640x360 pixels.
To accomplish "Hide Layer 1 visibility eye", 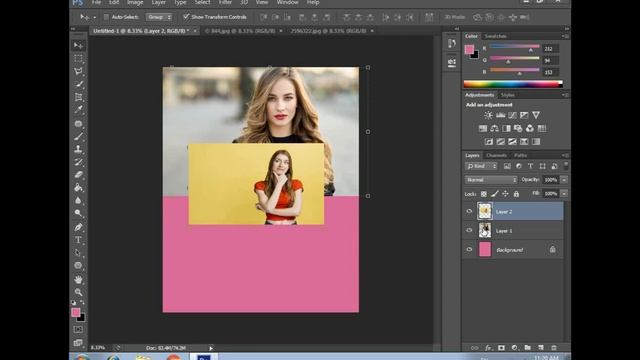I will pyautogui.click(x=469, y=231).
